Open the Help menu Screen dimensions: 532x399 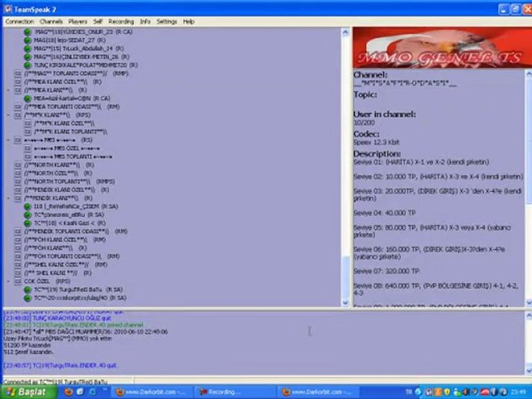[188, 22]
